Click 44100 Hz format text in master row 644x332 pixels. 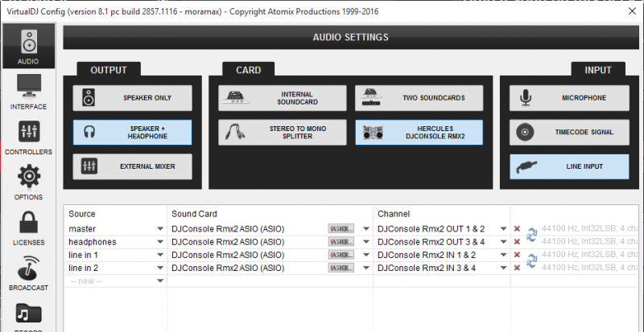(592, 228)
